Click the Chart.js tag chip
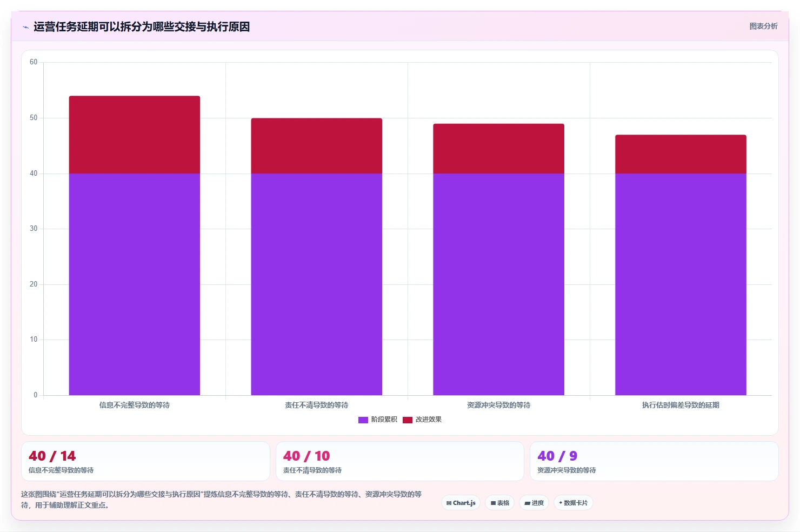The height and width of the screenshot is (532, 800). 461,503
